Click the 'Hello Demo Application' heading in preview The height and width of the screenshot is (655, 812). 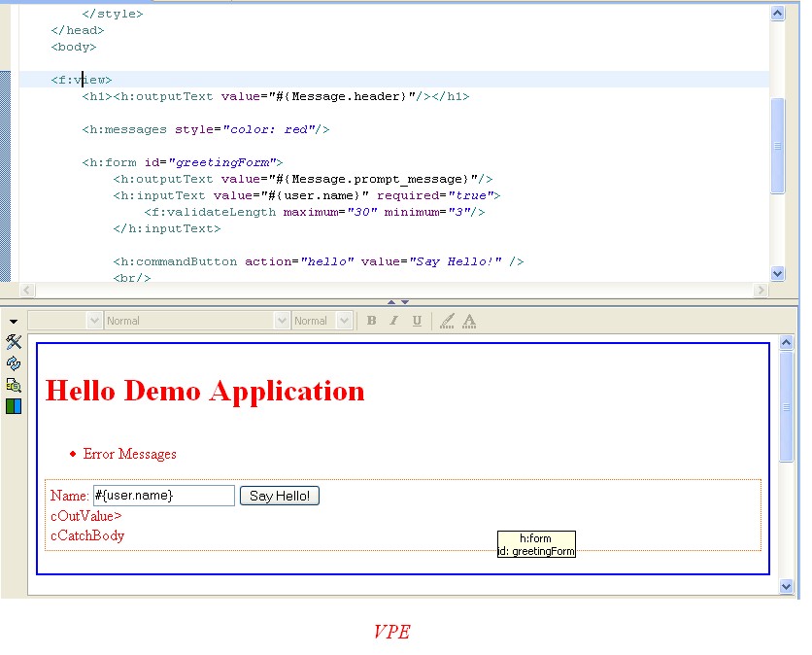tap(205, 391)
